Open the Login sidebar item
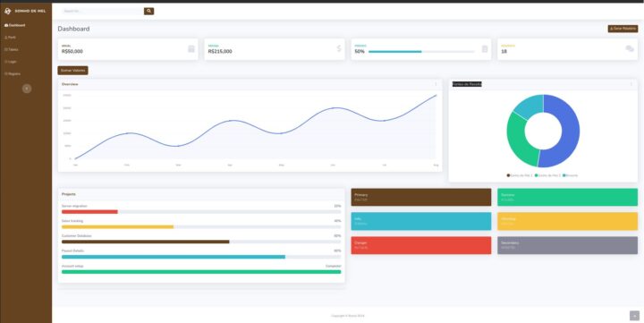Image resolution: width=644 pixels, height=323 pixels. tap(10, 62)
